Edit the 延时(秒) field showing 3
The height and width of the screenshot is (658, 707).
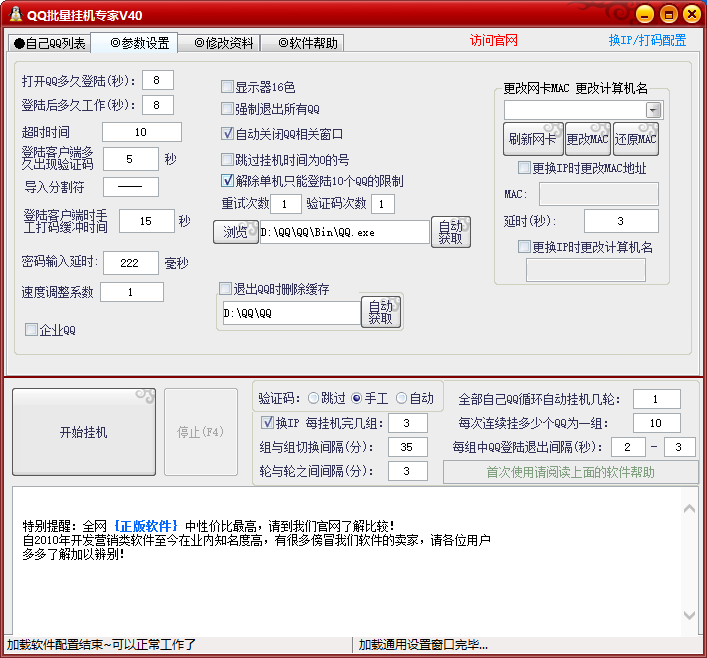(621, 221)
